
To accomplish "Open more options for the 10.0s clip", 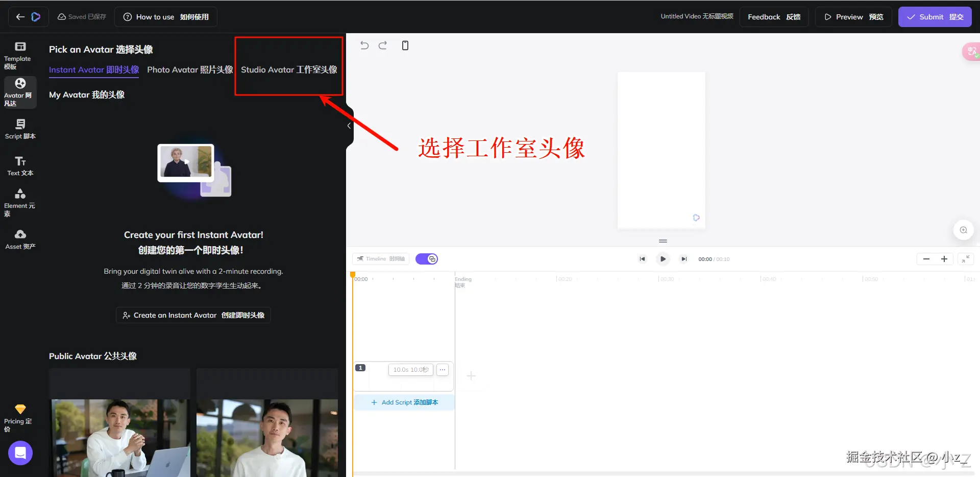I will point(442,369).
